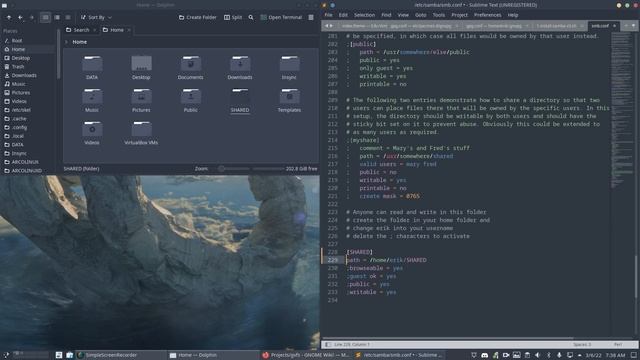Image resolution: width=640 pixels, height=360 pixels.
Task: Click line 229 path text in editor
Action: pos(386,260)
